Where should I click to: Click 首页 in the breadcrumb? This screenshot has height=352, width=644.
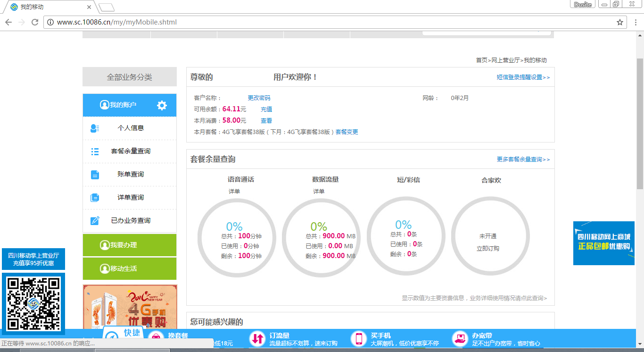click(x=481, y=60)
